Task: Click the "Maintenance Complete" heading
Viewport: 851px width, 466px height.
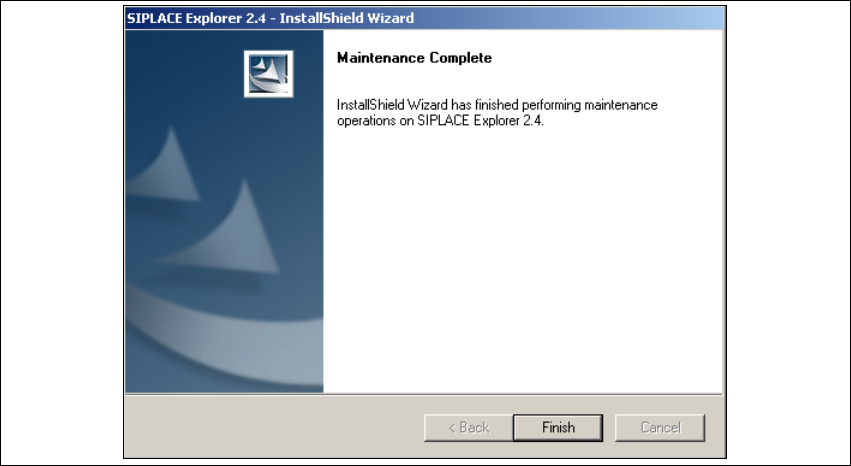Action: [x=414, y=58]
